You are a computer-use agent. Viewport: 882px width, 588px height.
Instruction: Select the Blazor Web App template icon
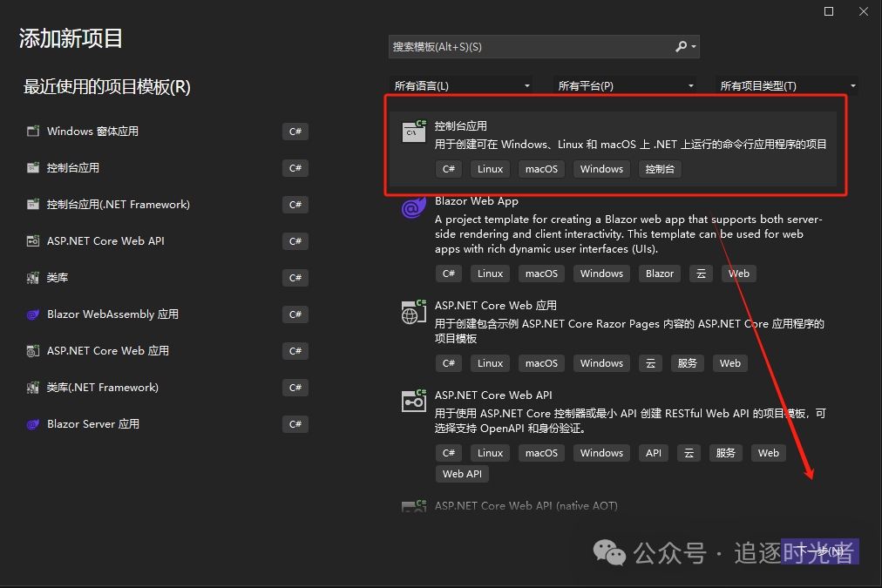[413, 207]
